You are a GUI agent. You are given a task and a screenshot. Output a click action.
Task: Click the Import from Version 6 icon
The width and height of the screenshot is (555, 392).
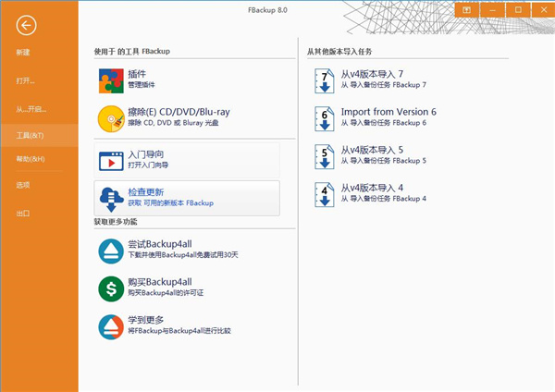(x=325, y=117)
